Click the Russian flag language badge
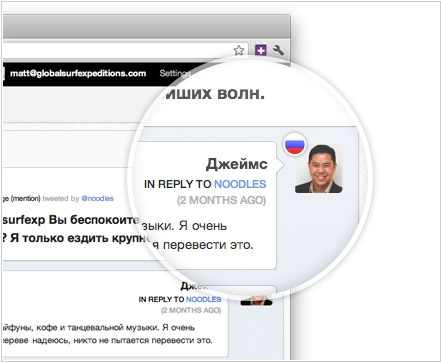Image resolution: width=441 pixels, height=362 pixels. 295,144
